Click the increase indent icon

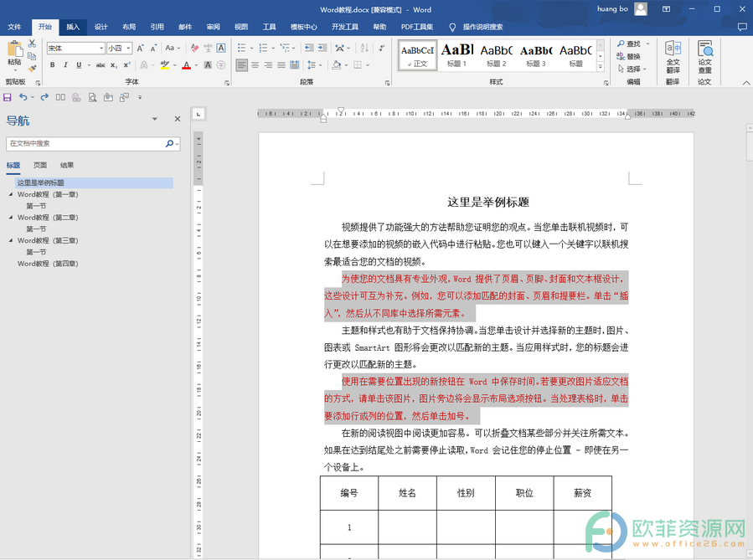point(322,48)
